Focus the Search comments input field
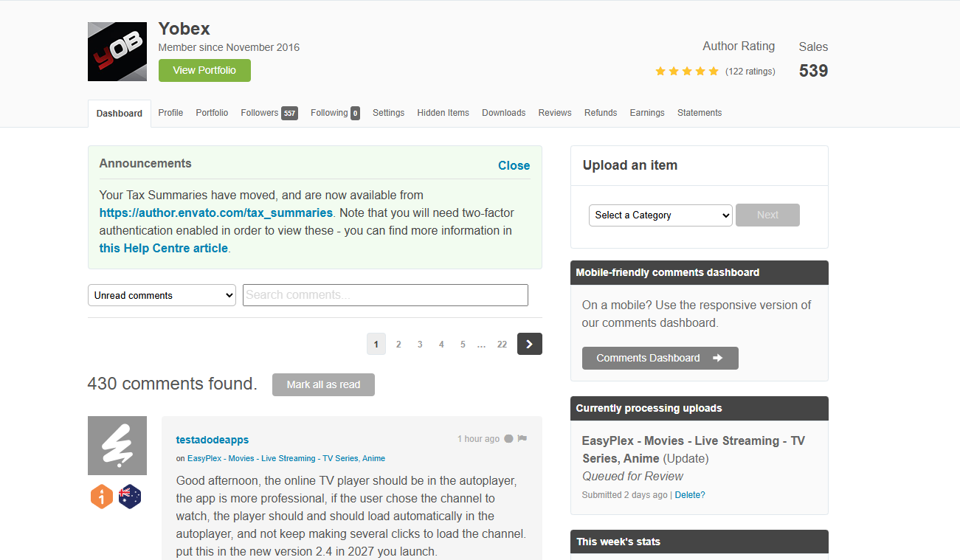 [385, 295]
